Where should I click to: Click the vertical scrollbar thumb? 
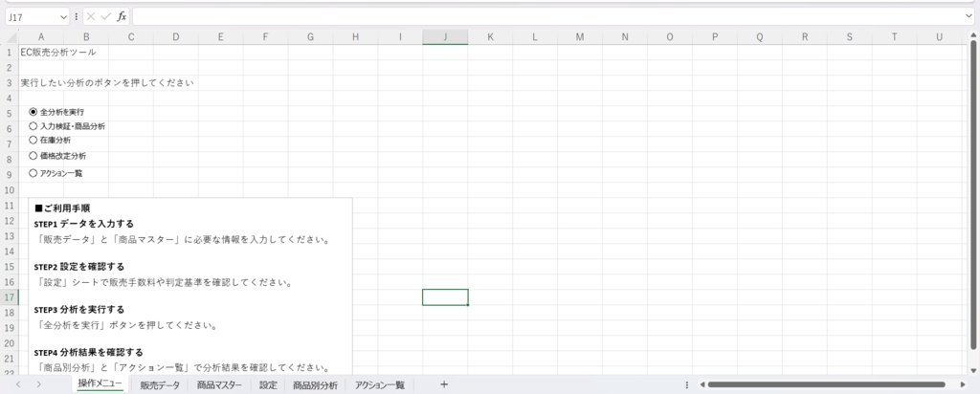pyautogui.click(x=973, y=194)
